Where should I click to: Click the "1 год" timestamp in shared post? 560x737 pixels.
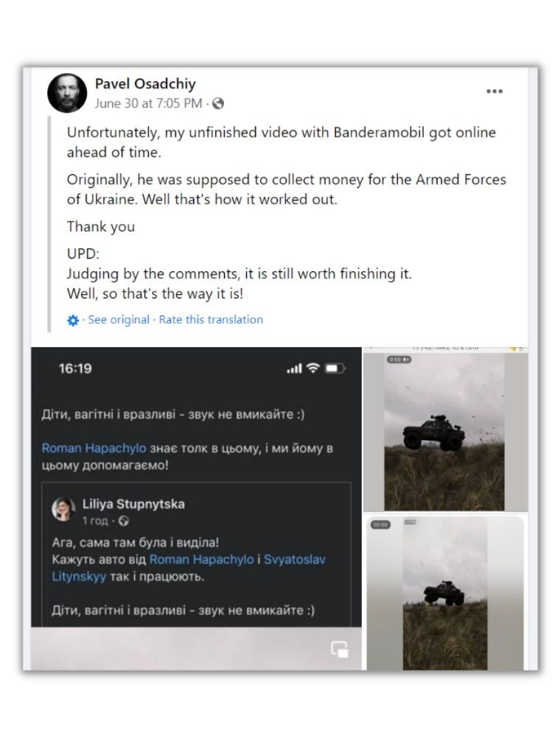point(95,521)
